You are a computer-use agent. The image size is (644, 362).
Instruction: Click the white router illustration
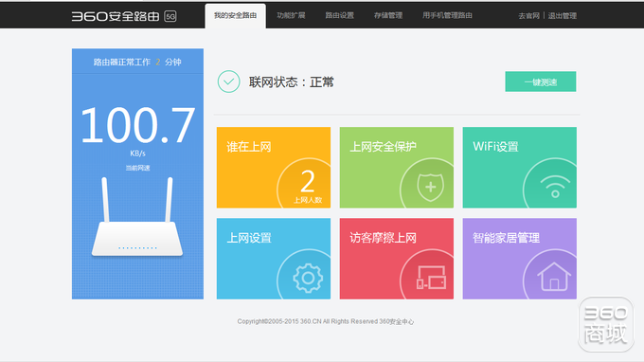(x=137, y=217)
